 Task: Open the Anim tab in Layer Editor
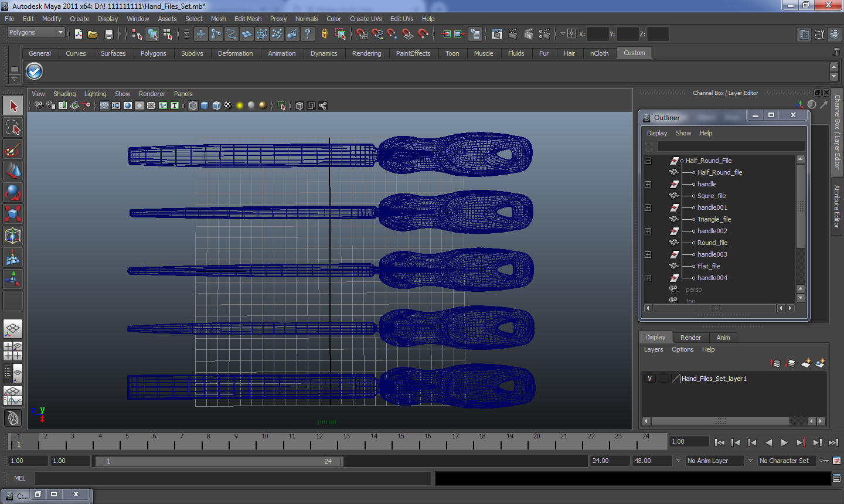coord(723,338)
